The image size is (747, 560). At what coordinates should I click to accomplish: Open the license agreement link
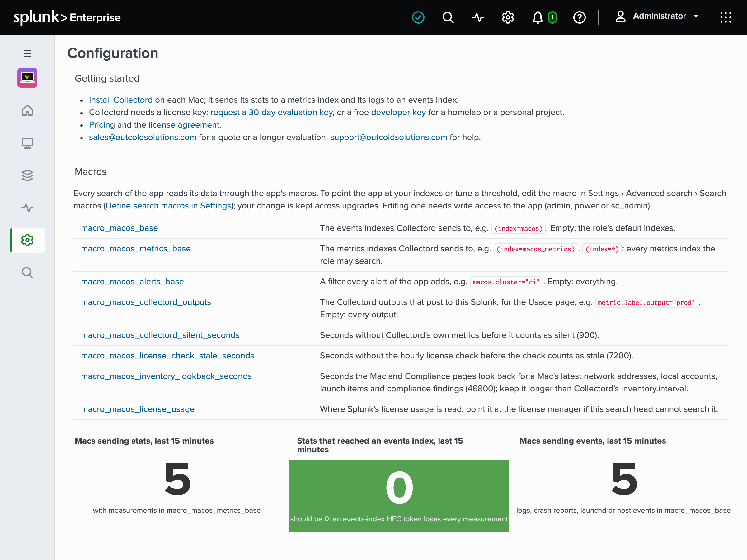[184, 125]
